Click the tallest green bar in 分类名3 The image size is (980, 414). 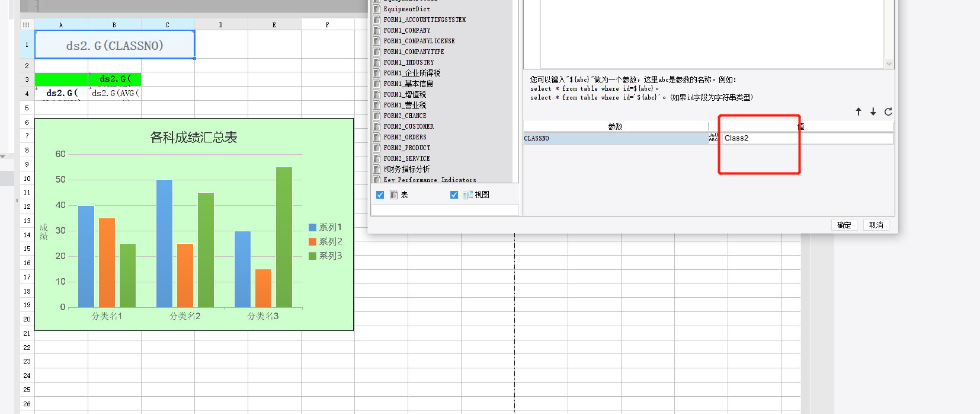284,237
